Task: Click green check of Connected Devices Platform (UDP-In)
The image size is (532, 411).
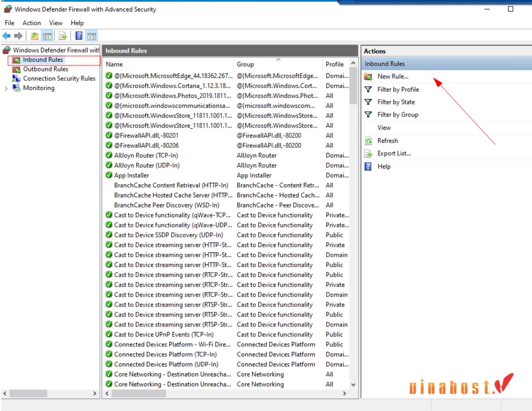Action: pos(109,364)
